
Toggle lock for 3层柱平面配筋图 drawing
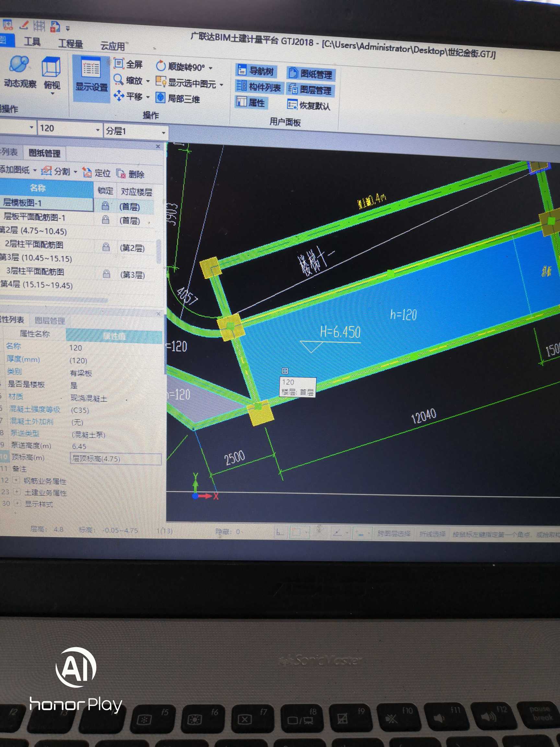106,274
